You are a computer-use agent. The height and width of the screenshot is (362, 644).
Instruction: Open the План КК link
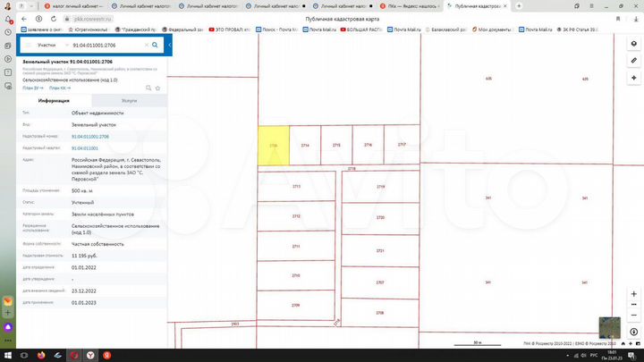point(59,88)
